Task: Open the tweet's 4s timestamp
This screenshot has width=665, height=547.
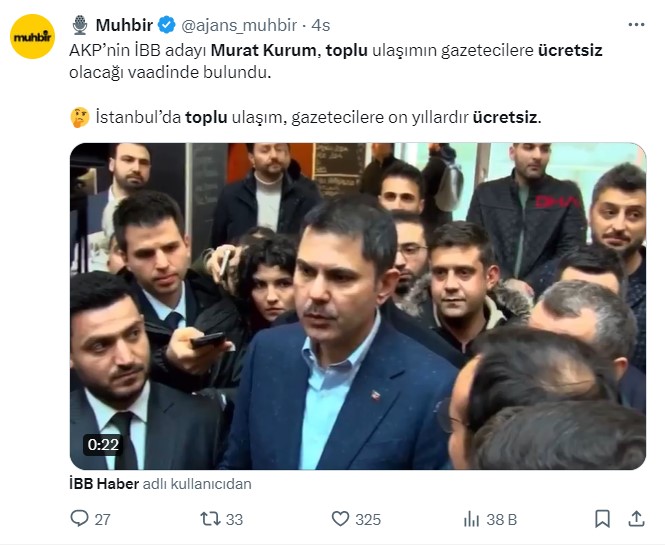Action: (x=321, y=25)
